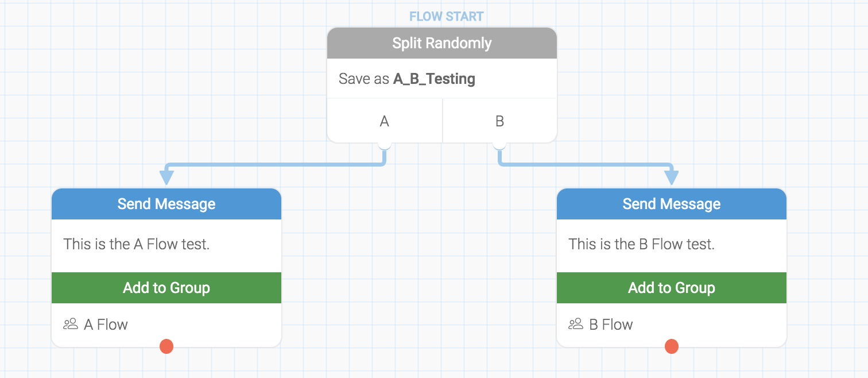Click the group icon beside A Flow
The image size is (868, 378).
tap(70, 324)
